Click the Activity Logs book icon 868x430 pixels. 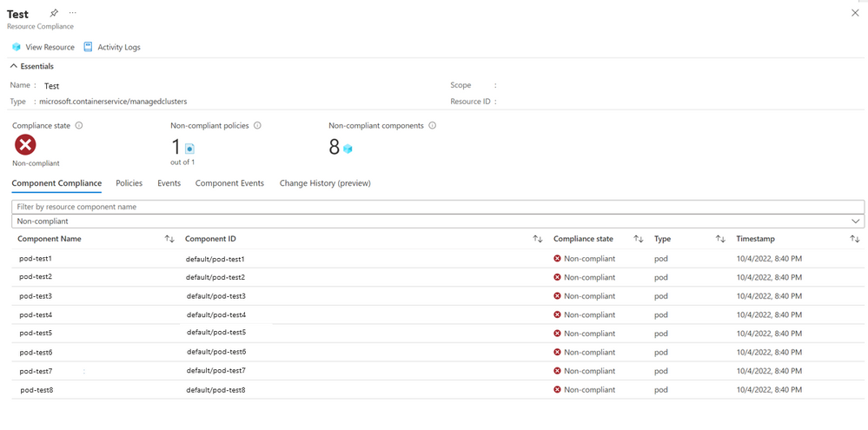[88, 47]
